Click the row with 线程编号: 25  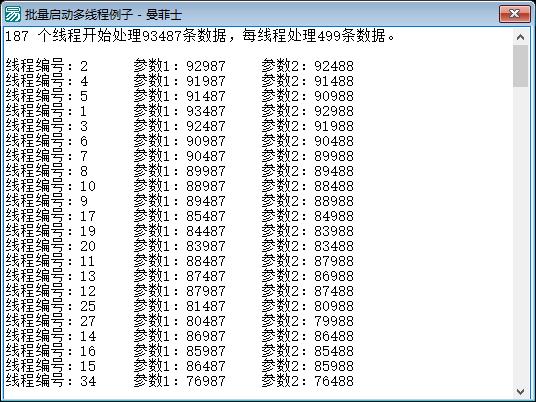[x=179, y=306]
